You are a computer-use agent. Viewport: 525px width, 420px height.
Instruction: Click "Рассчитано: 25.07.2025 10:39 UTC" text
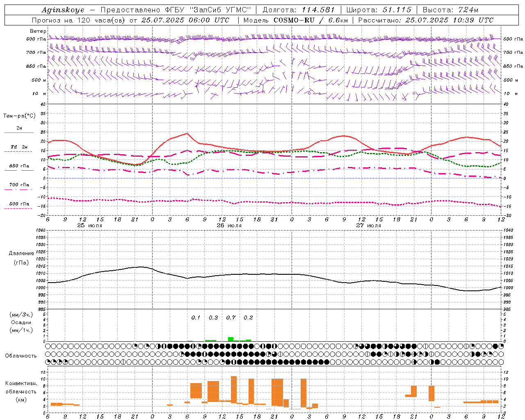click(x=426, y=20)
